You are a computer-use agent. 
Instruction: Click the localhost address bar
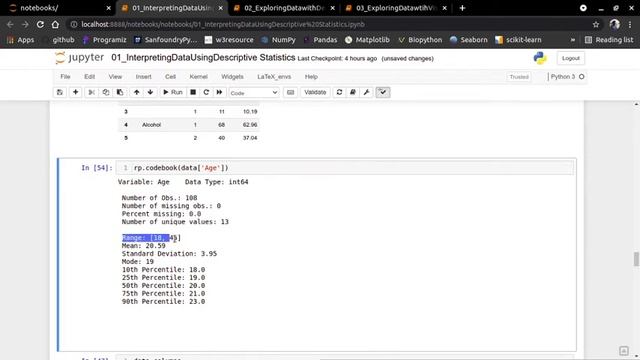[x=327, y=24]
